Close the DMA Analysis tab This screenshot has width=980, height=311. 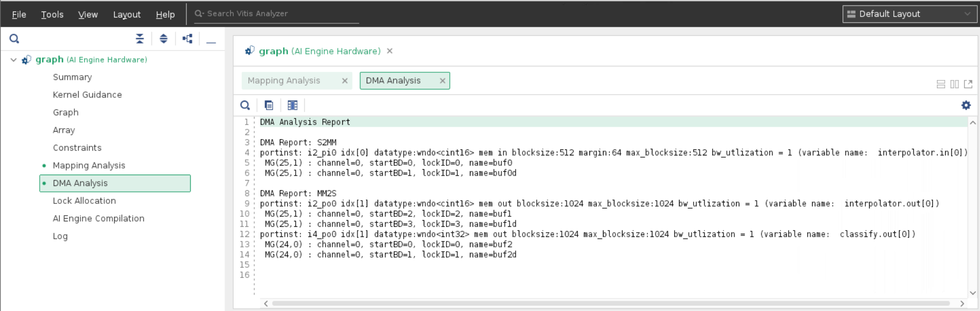pos(442,80)
